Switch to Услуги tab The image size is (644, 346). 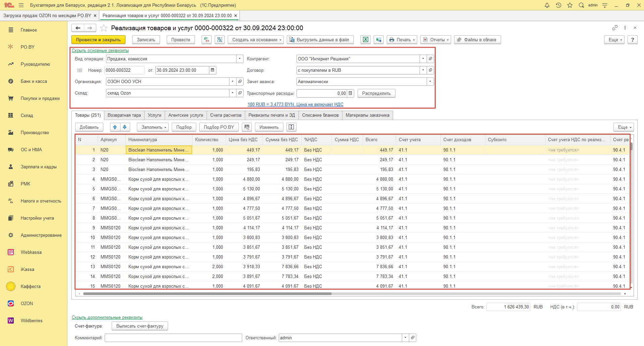(154, 115)
